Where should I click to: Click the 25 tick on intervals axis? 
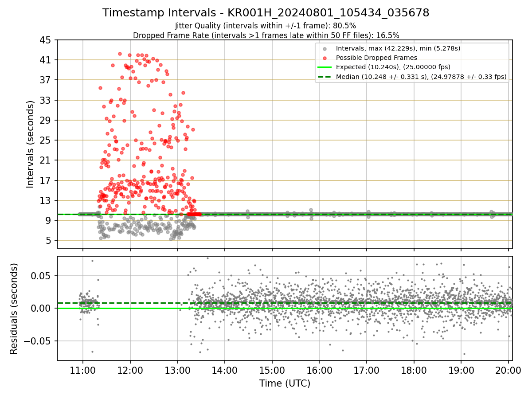click(x=46, y=140)
